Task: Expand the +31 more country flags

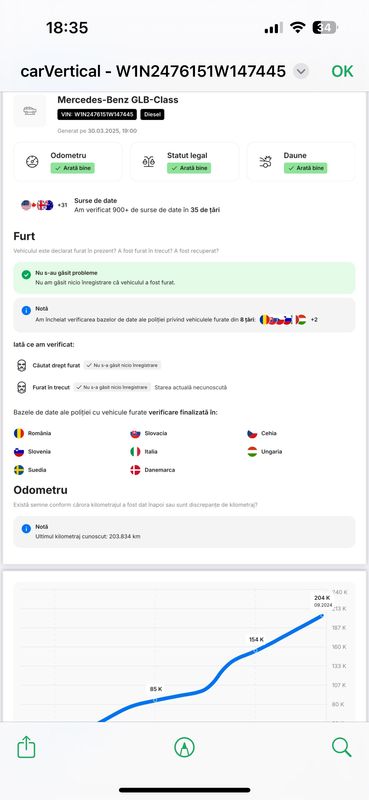Action: 62,205
